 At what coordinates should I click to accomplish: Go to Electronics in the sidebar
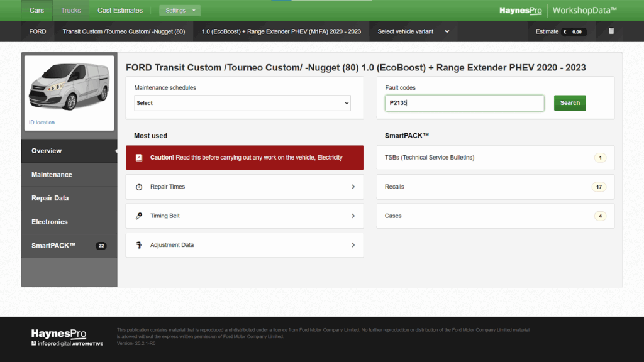(x=50, y=222)
